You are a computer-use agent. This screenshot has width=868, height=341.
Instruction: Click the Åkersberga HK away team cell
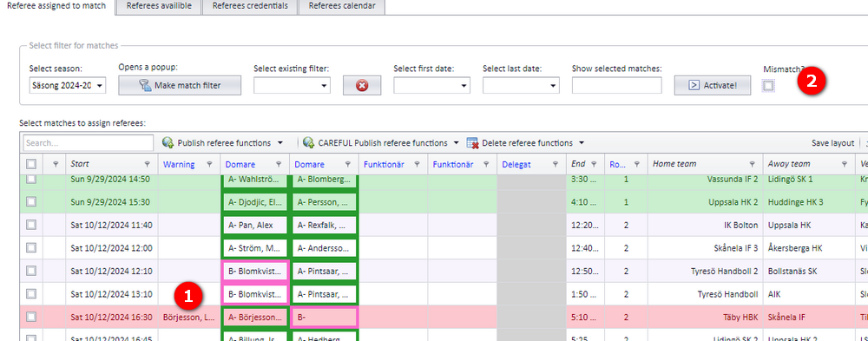tap(809, 248)
